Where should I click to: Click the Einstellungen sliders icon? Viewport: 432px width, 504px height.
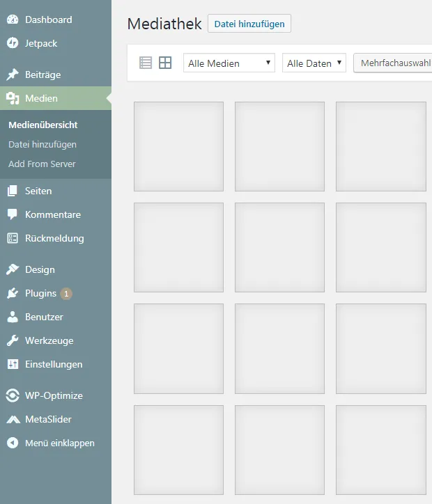13,364
